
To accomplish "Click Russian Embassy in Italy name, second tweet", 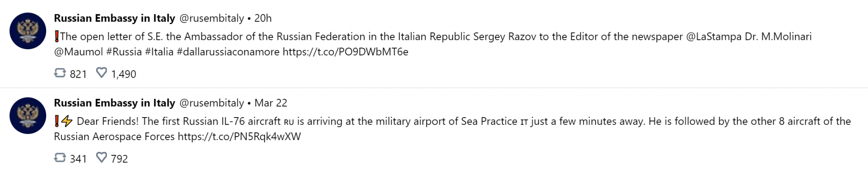I will pyautogui.click(x=114, y=103).
